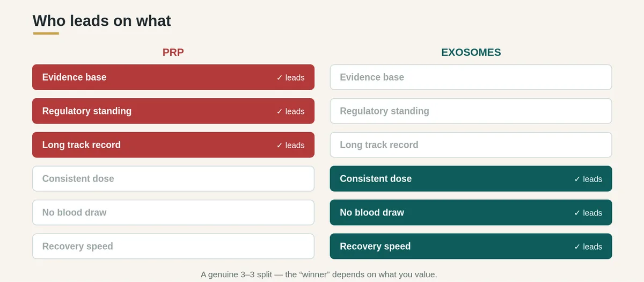Click the PRP column heading

click(173, 53)
